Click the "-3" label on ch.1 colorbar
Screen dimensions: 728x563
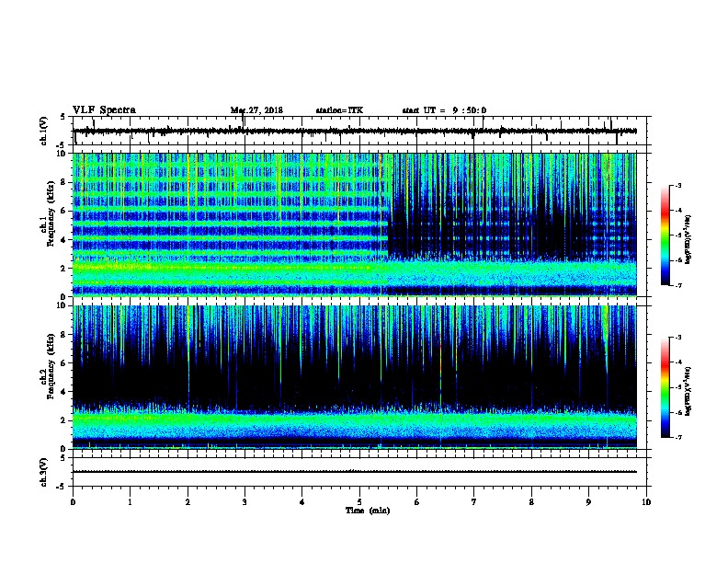[677, 186]
